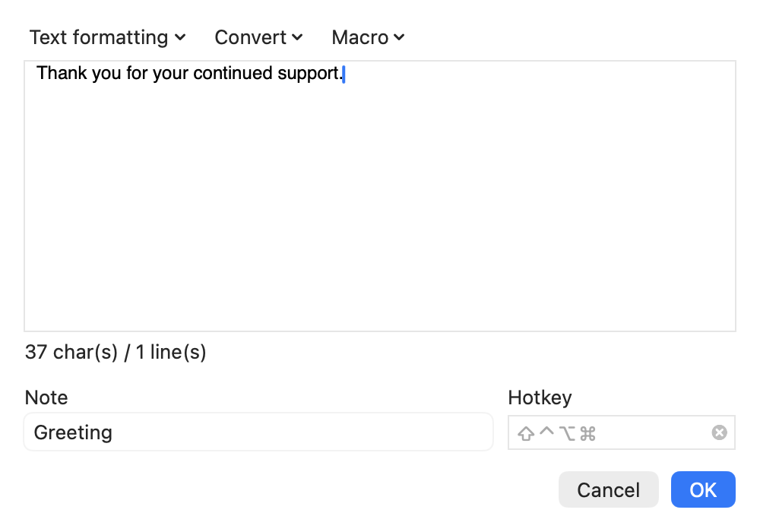This screenshot has width=760, height=532.
Task: Click the Note field containing Greeting
Action: [x=258, y=432]
